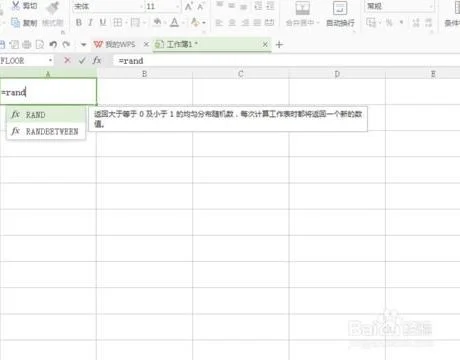Select column D header

coord(337,74)
